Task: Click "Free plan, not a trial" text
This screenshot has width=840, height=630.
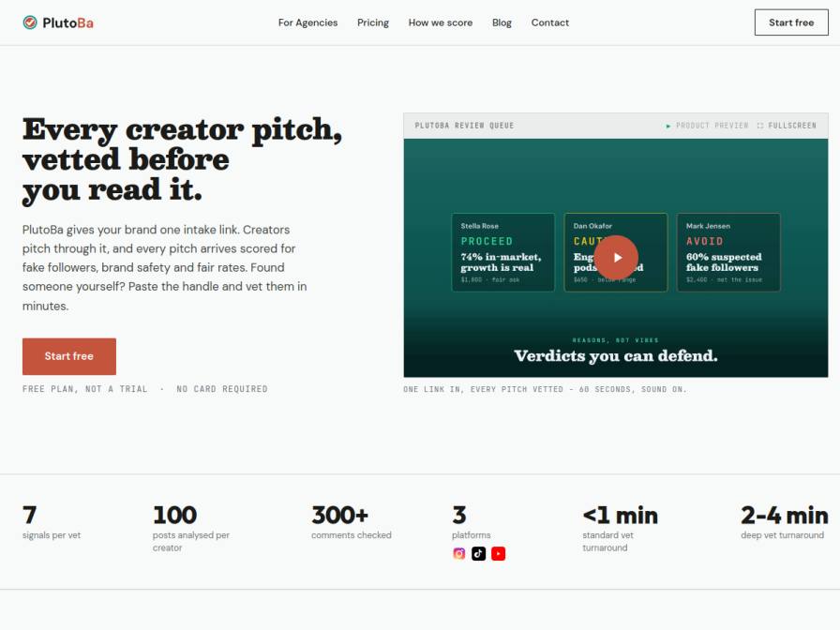Action: pyautogui.click(x=84, y=389)
